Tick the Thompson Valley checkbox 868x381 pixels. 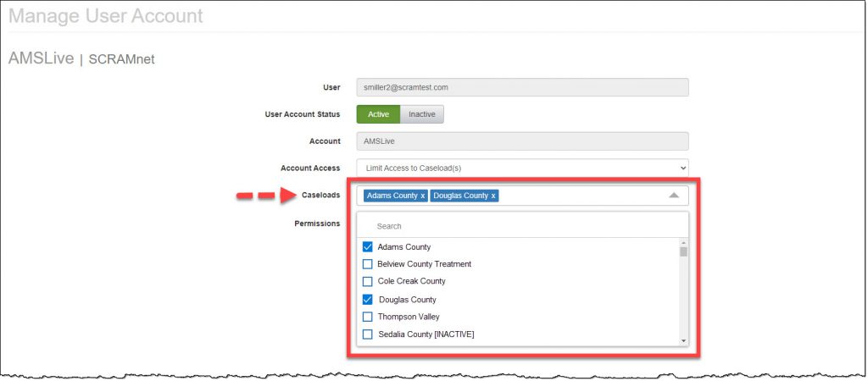368,317
